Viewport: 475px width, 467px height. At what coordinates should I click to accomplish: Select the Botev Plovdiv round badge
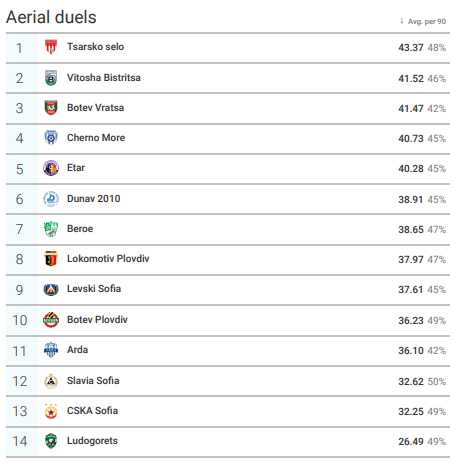(x=51, y=320)
